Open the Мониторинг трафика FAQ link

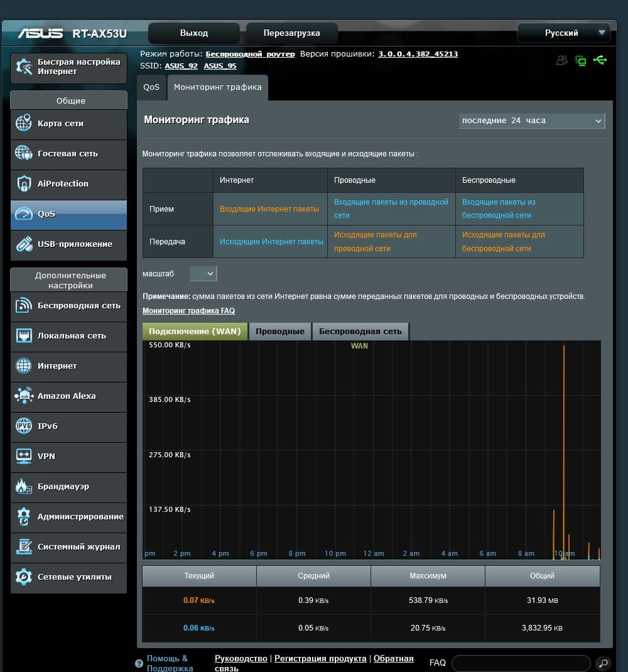(x=188, y=311)
